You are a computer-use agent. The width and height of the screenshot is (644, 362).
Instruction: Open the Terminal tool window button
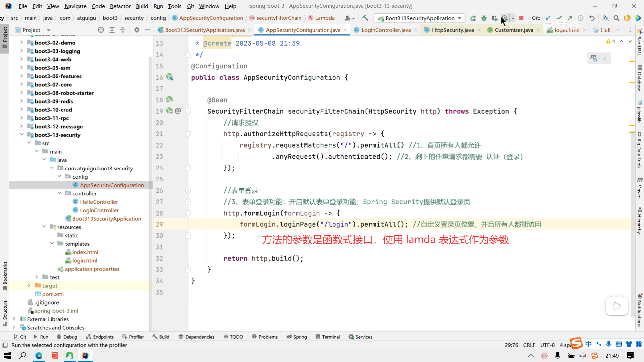327,337
